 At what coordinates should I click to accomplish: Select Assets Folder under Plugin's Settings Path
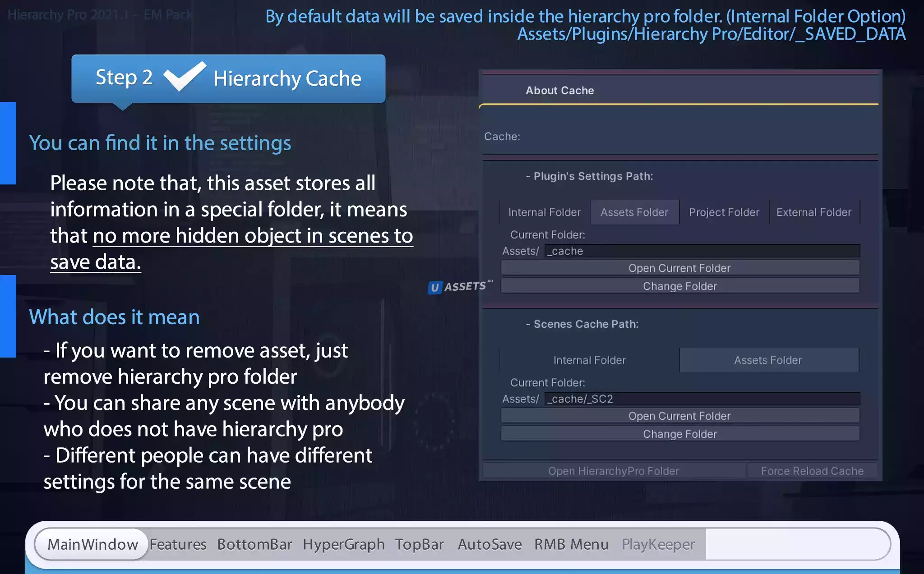point(634,212)
